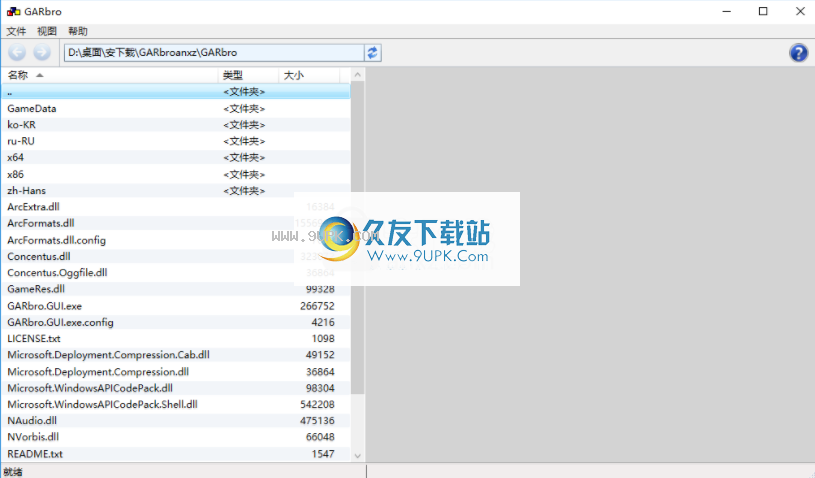The height and width of the screenshot is (478, 815).
Task: Refresh the current folder listing
Action: pyautogui.click(x=372, y=52)
